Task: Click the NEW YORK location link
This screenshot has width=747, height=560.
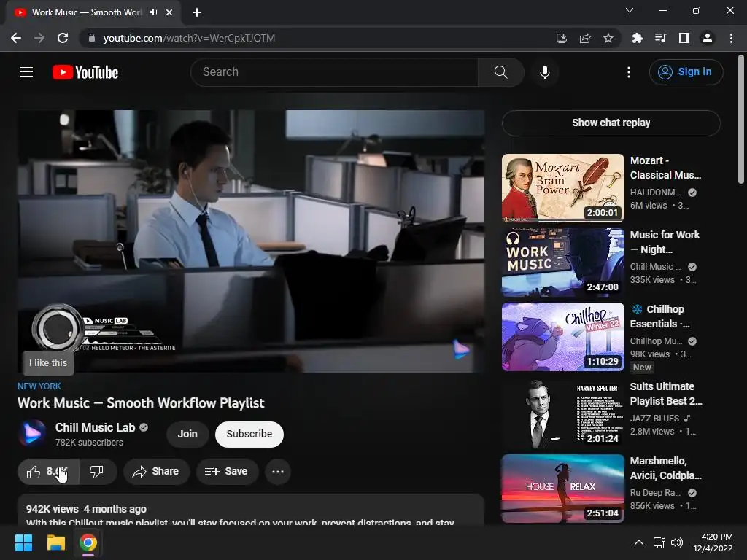Action: pyautogui.click(x=39, y=386)
